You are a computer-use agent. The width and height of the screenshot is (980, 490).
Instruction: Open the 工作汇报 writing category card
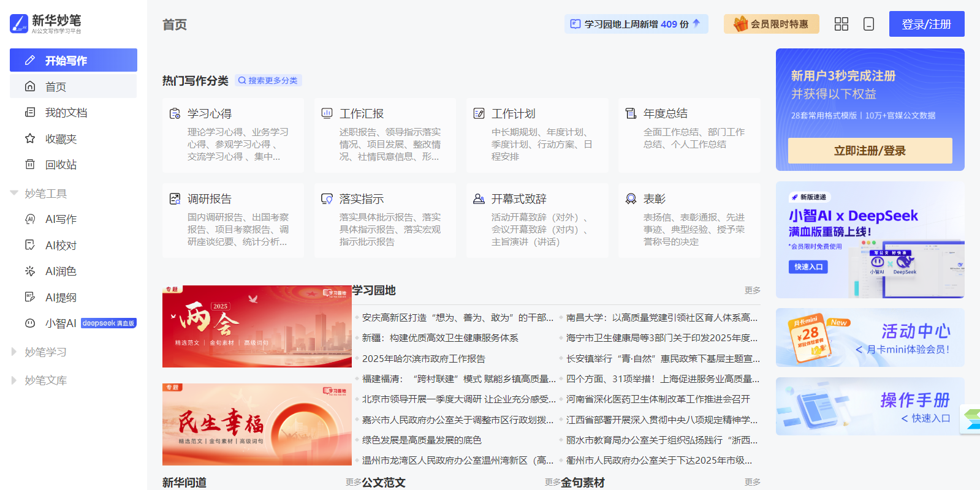[x=385, y=135]
